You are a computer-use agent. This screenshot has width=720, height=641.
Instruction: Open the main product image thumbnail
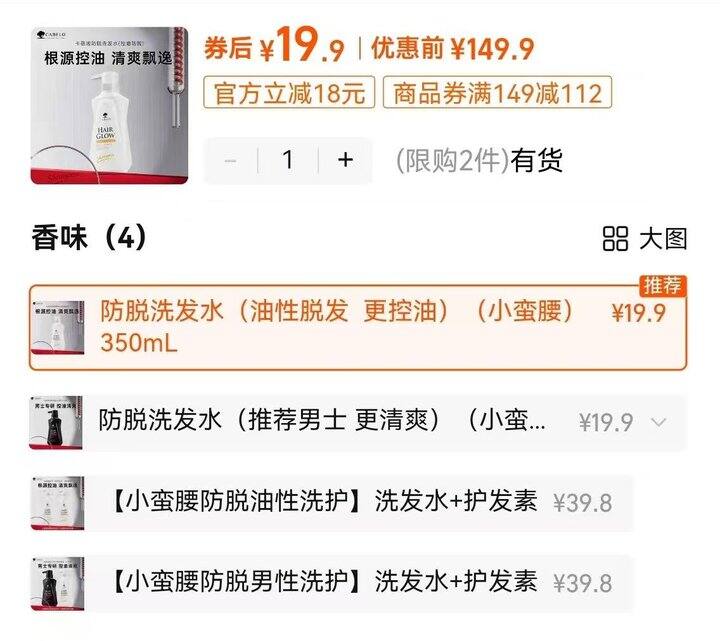[109, 105]
